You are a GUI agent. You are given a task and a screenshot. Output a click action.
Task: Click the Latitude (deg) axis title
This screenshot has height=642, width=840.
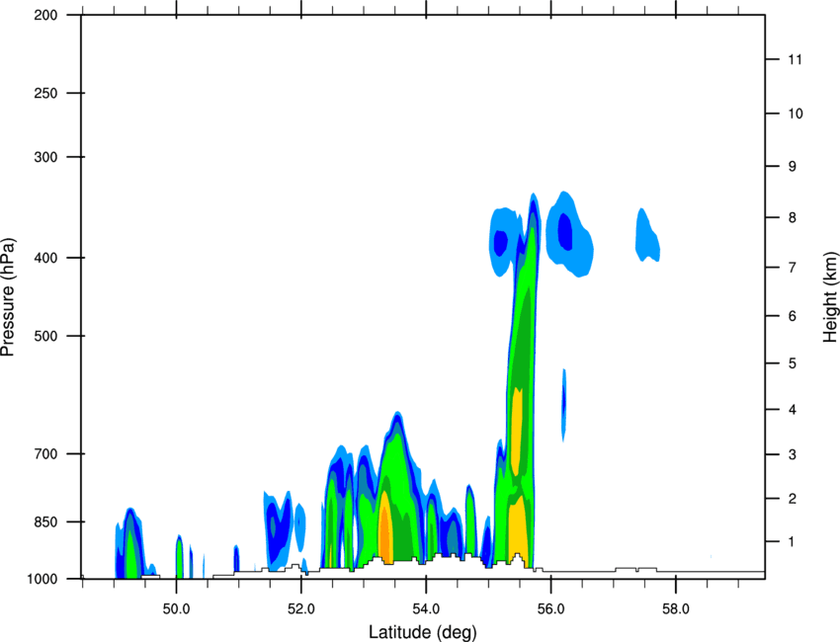[x=422, y=632]
